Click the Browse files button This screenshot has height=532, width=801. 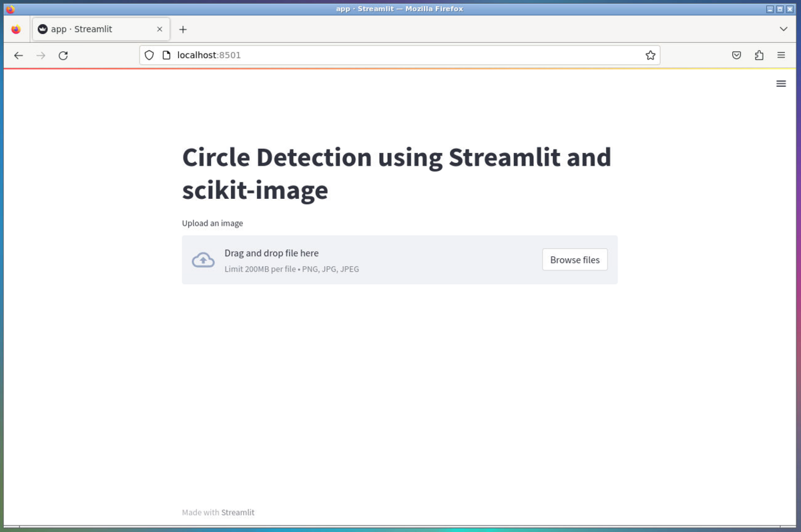575,260
